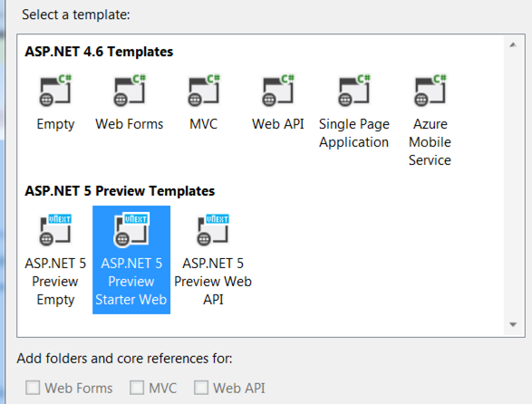The width and height of the screenshot is (532, 404).
Task: Check the Web API references checkbox
Action: click(x=201, y=388)
